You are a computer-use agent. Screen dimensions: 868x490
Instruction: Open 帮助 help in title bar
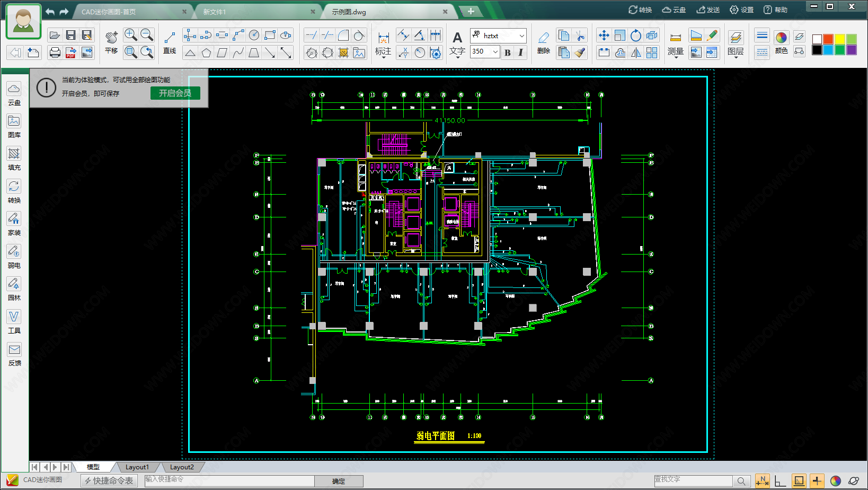[775, 10]
